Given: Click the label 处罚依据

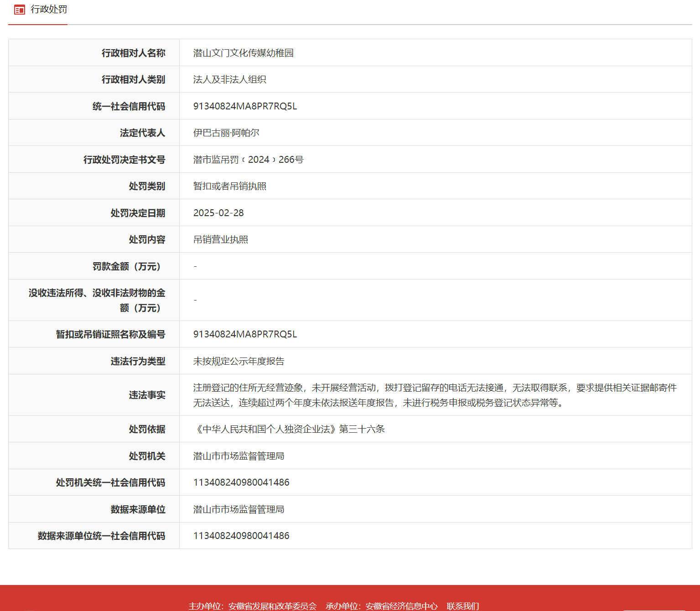Looking at the screenshot, I should click(147, 429).
